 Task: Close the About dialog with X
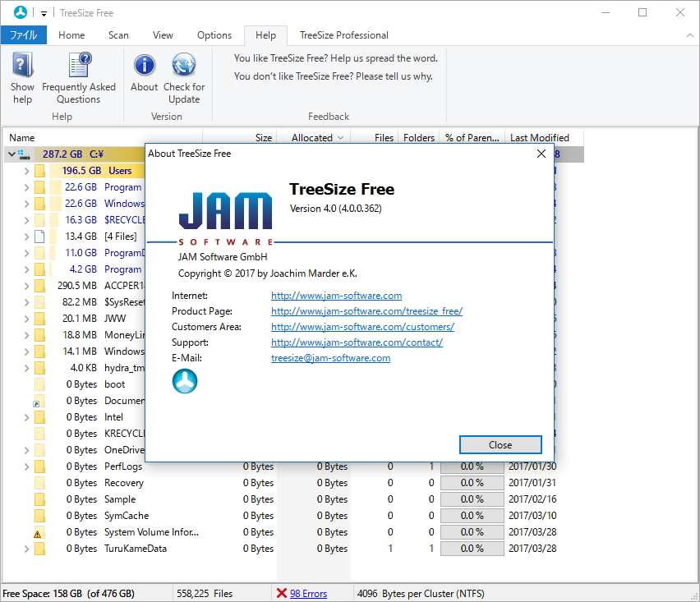[541, 154]
